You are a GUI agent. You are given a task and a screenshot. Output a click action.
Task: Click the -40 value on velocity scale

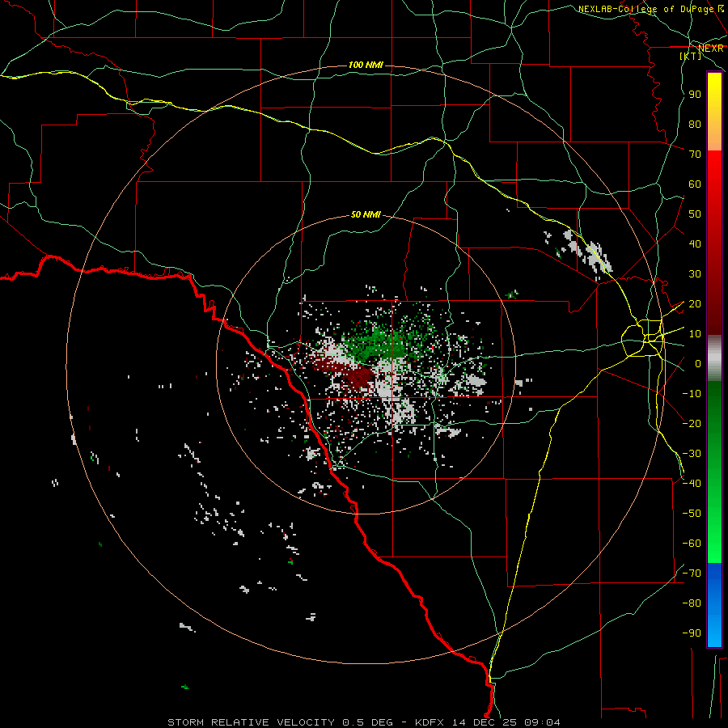pos(692,484)
